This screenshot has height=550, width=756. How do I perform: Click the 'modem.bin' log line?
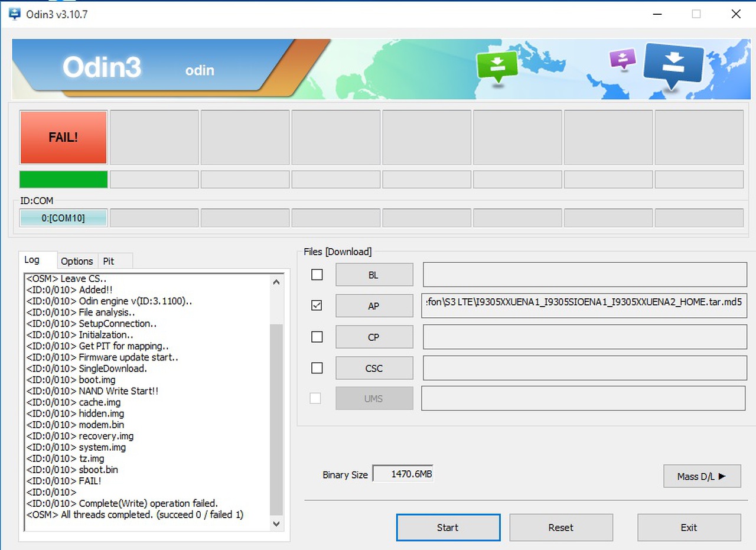[75, 425]
